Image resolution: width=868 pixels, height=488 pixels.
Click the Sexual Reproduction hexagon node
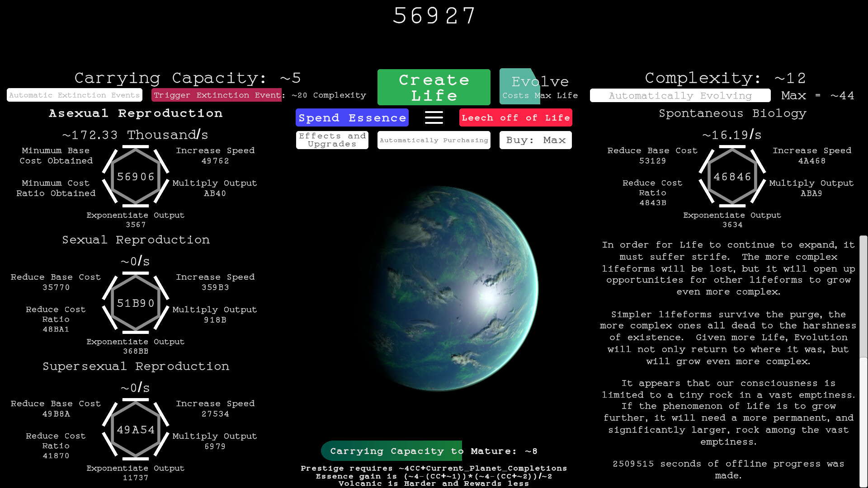[x=136, y=303]
